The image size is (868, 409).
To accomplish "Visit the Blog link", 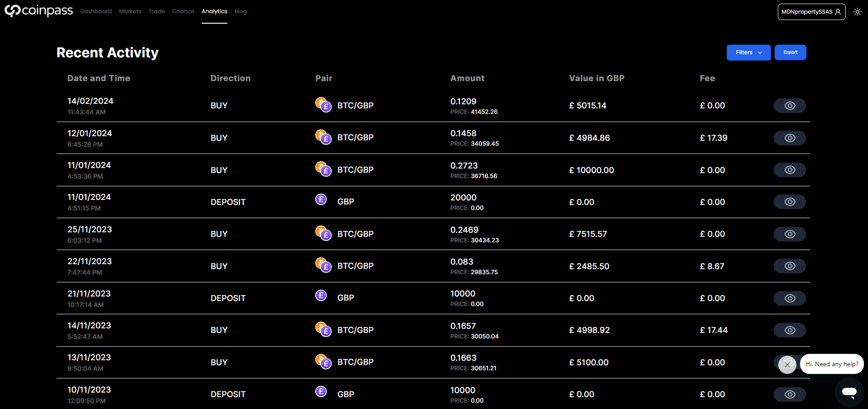I will (x=241, y=11).
